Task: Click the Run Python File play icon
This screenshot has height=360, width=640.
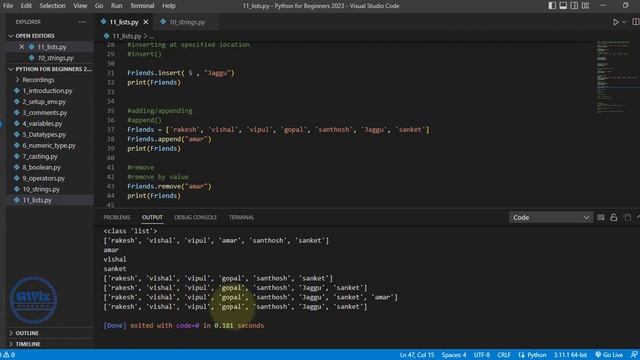Action: tap(616, 22)
